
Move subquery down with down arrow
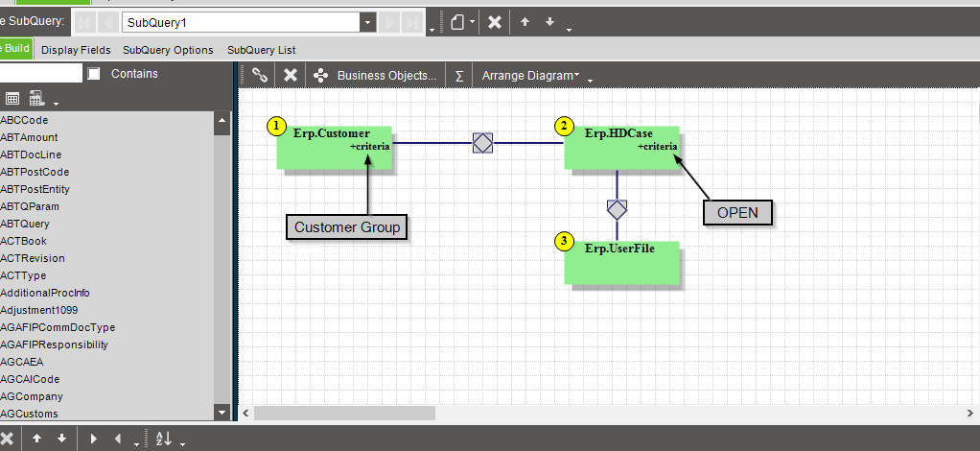click(549, 22)
